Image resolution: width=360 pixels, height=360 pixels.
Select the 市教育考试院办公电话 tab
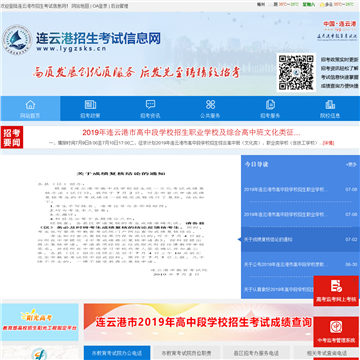(117, 353)
